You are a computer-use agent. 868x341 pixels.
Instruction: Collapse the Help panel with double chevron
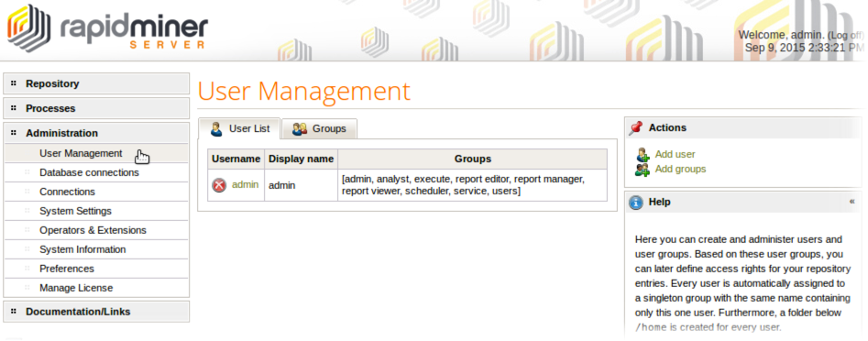(x=852, y=202)
